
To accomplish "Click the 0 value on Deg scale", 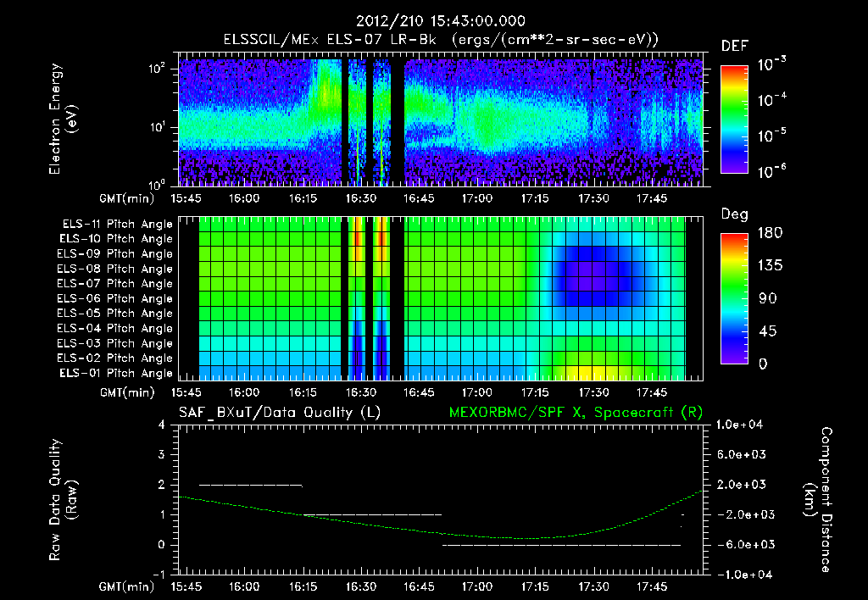I will (764, 364).
